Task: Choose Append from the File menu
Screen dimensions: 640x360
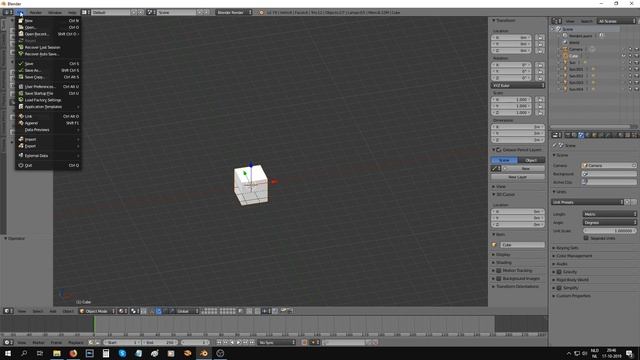Action: (x=48, y=123)
